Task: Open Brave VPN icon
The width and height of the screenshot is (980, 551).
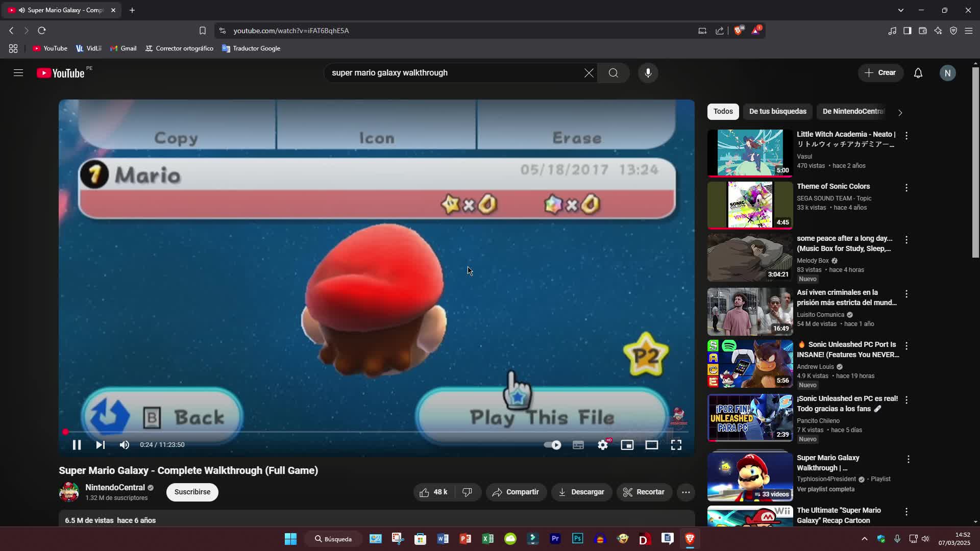Action: [953, 31]
